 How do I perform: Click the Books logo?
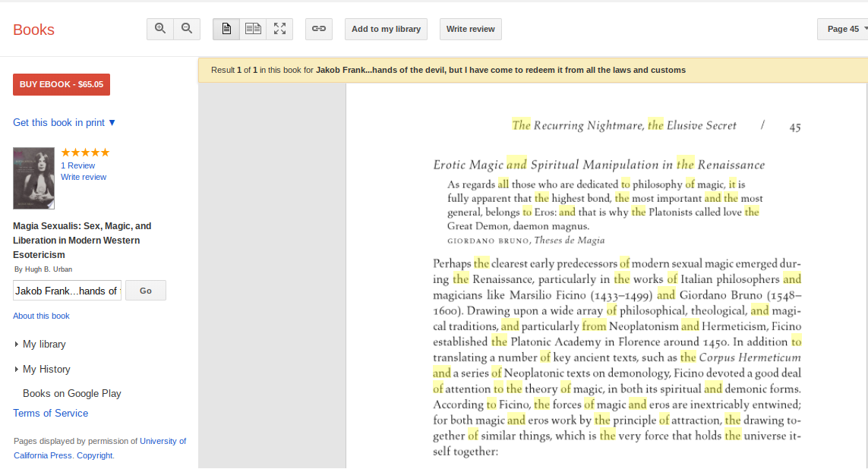33,30
